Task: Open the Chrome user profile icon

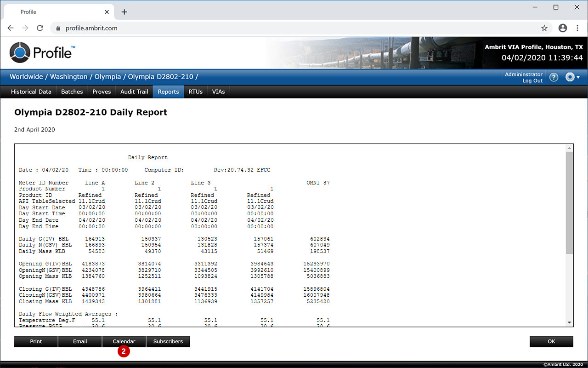Action: click(563, 28)
